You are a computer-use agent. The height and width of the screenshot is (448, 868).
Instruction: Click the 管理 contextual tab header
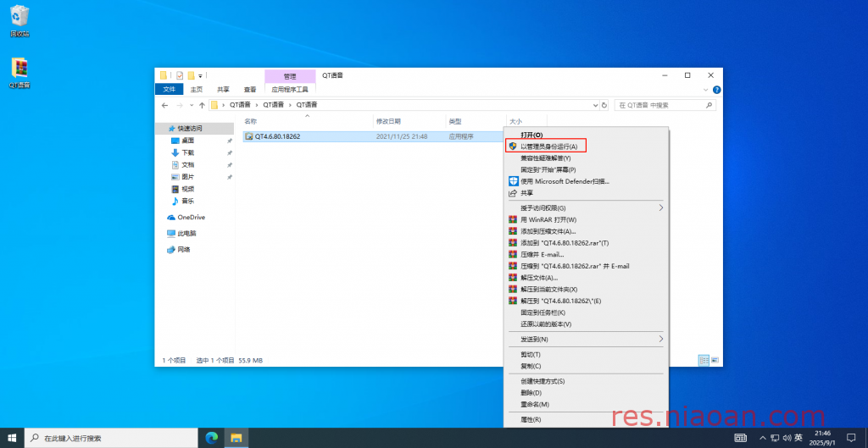click(x=290, y=75)
